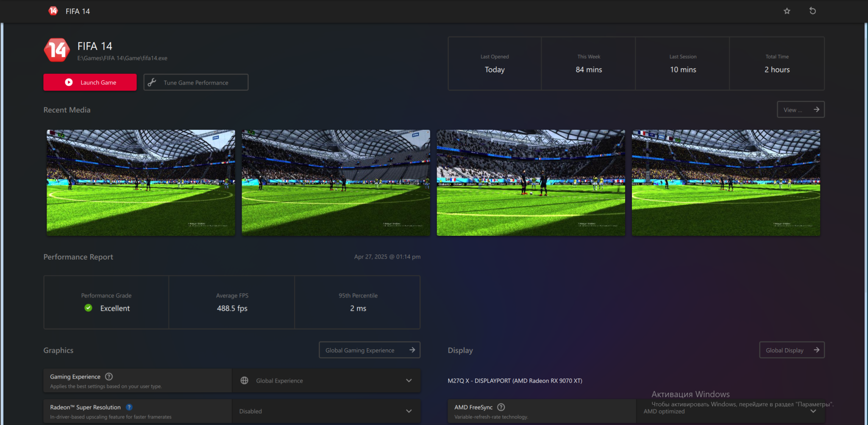Open Global Gaming Experience settings
This screenshot has height=425, width=868.
pyautogui.click(x=370, y=350)
